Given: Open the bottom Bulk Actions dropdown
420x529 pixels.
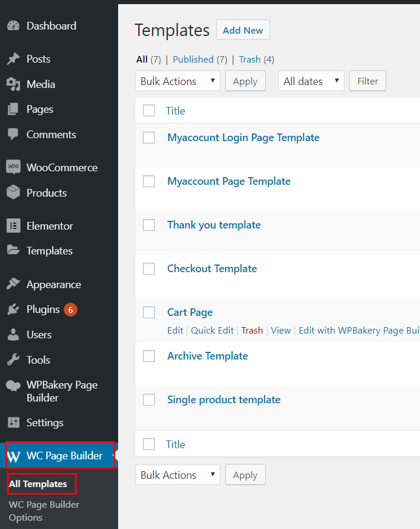Looking at the screenshot, I should click(178, 475).
